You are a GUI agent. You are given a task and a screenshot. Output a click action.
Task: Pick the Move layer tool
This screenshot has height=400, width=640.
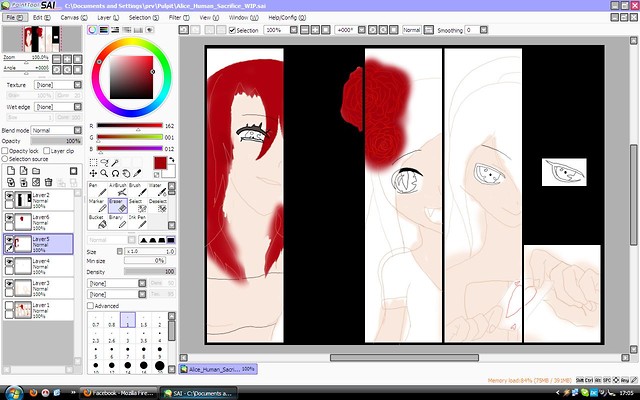coord(93,173)
